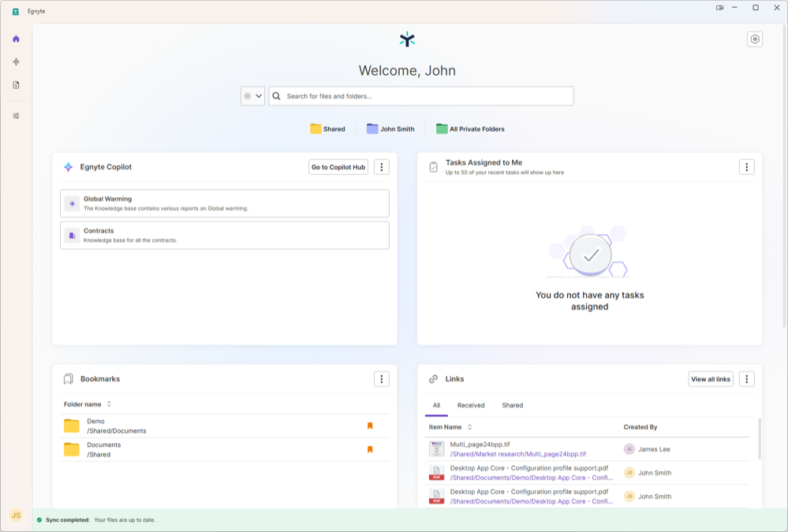Click the Go to Copilot Hub button

point(338,166)
